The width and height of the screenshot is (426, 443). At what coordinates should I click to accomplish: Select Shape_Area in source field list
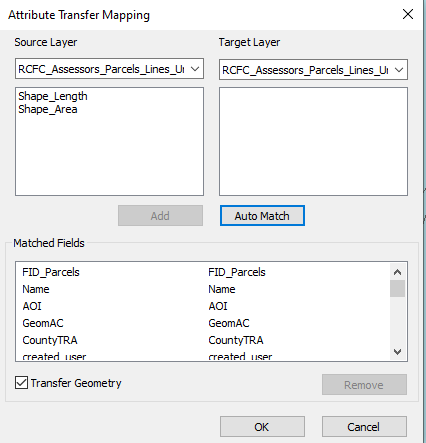tap(48, 109)
